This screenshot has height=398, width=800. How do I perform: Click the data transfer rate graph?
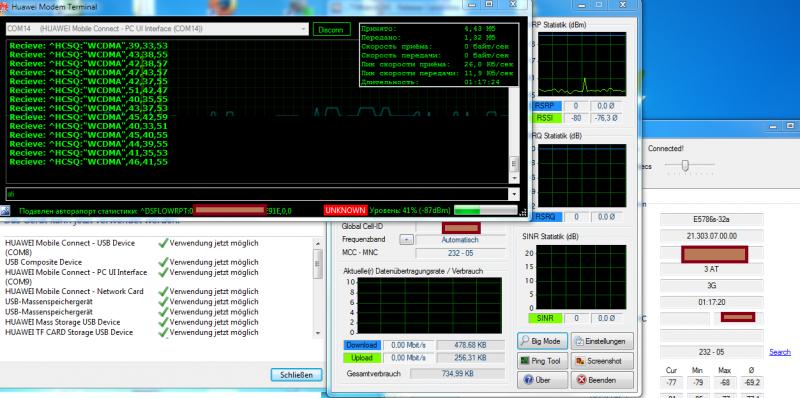point(429,306)
